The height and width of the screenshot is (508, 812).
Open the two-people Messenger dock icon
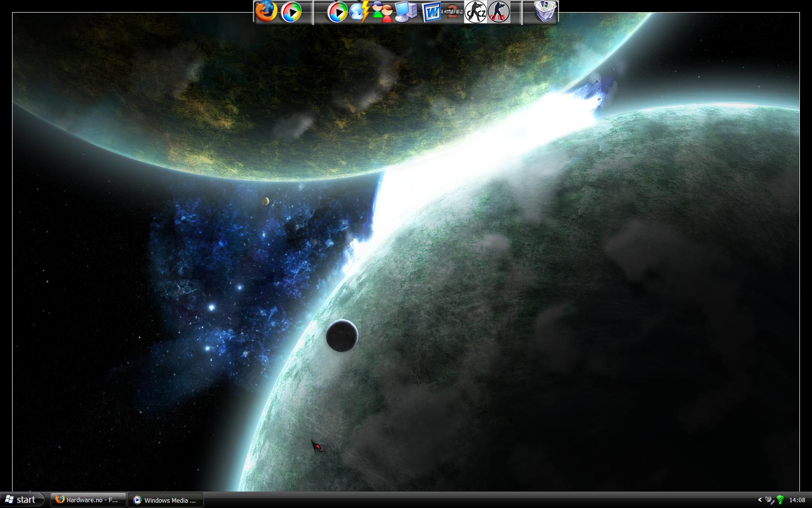click(383, 12)
